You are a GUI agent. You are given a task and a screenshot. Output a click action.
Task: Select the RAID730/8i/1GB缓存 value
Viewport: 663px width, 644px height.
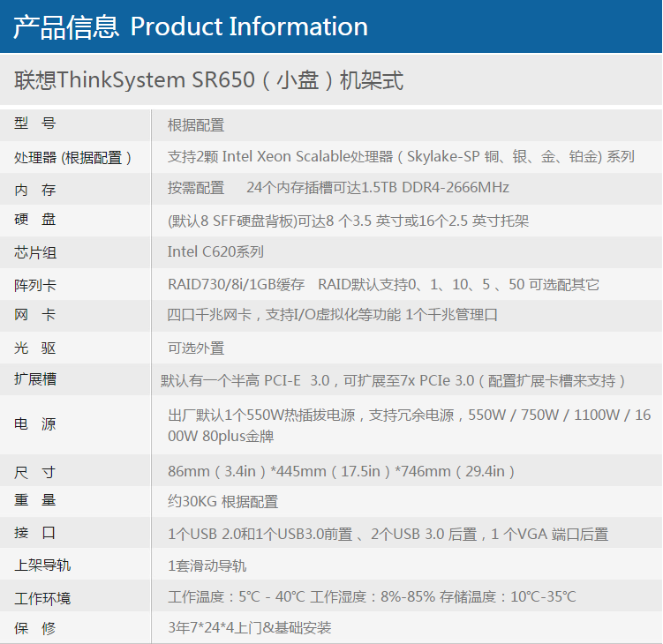pos(236,284)
